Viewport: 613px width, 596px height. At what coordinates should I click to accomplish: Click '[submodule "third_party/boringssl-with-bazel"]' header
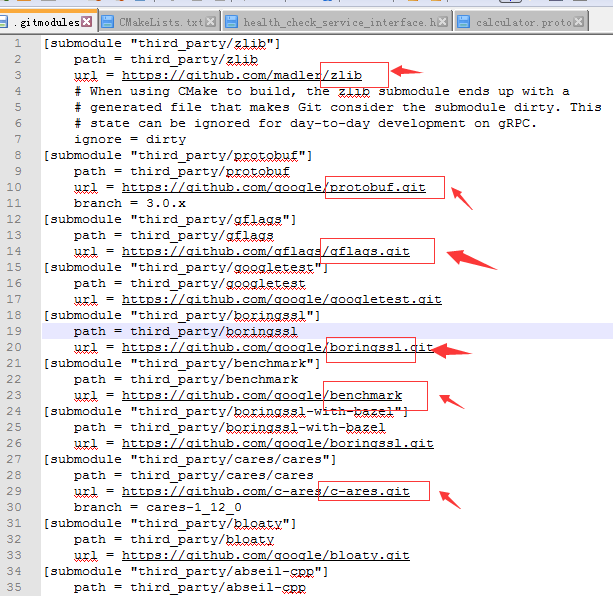coord(226,412)
